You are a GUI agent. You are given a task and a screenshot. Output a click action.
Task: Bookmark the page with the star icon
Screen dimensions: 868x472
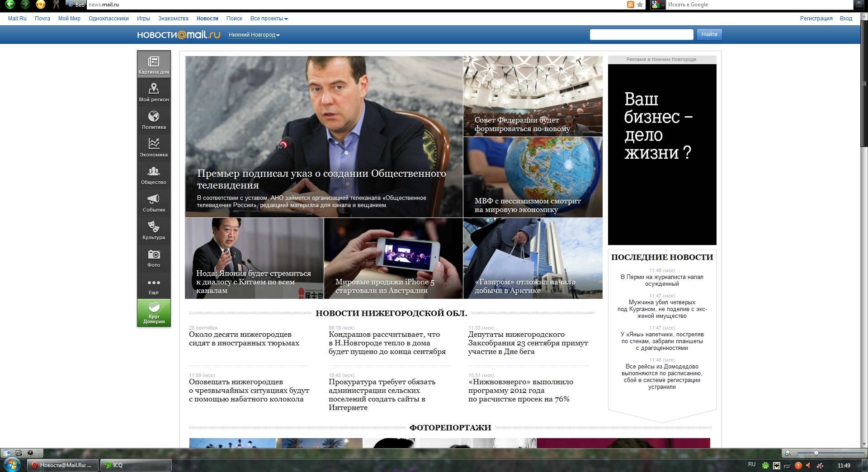tap(640, 5)
